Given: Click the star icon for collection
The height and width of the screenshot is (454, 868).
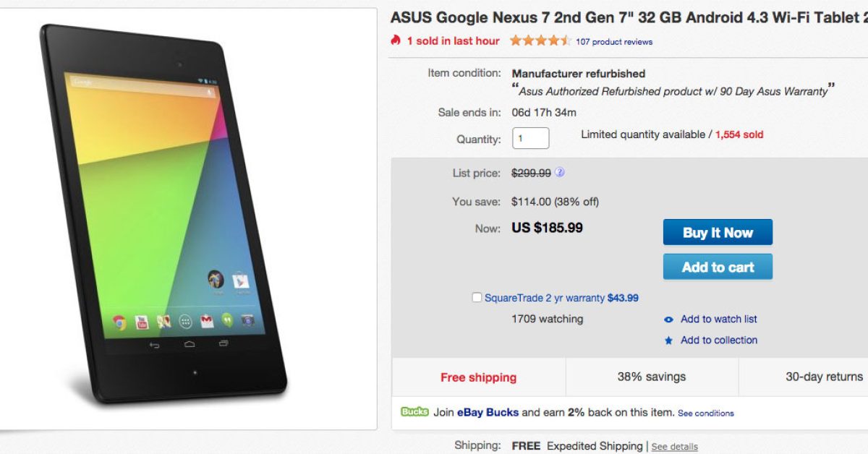Looking at the screenshot, I should pos(668,340).
